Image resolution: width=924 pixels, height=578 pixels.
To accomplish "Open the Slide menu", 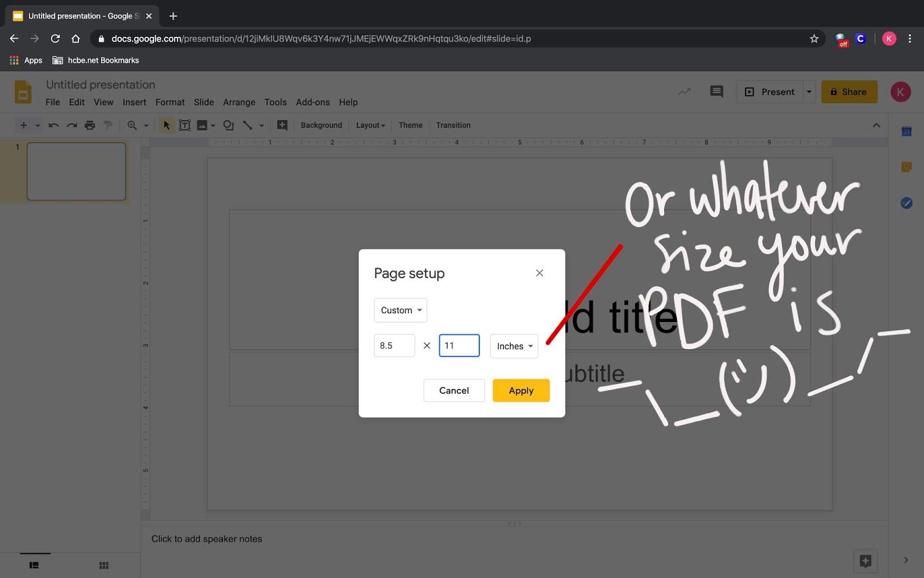I will pos(203,102).
